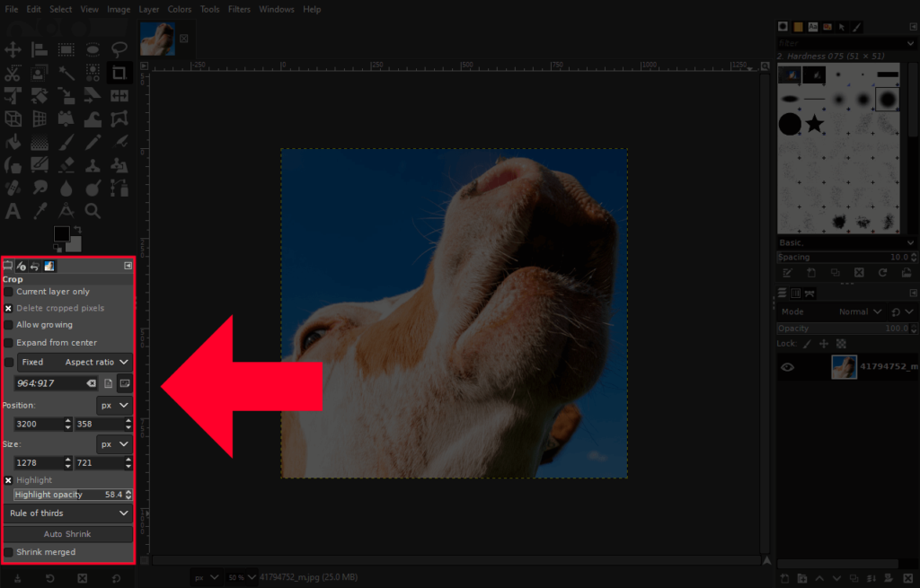Select the Free Select lasso tool
This screenshot has width=920, height=588.
coord(119,48)
